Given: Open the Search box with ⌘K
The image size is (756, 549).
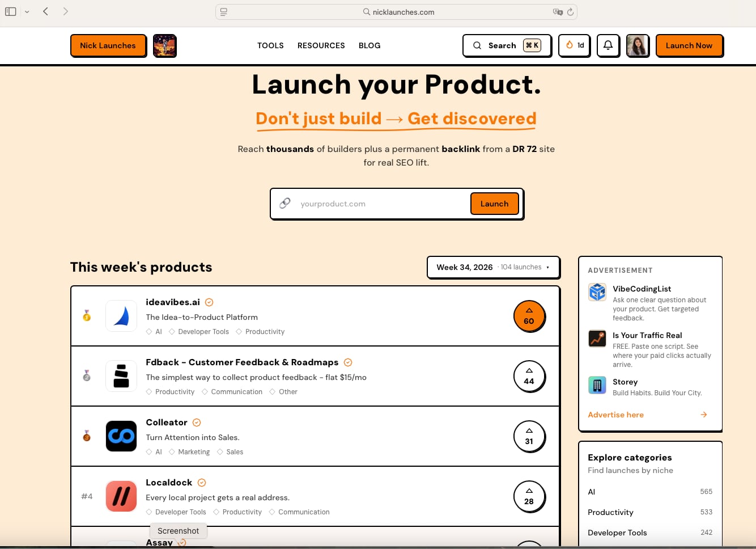Looking at the screenshot, I should (x=507, y=45).
